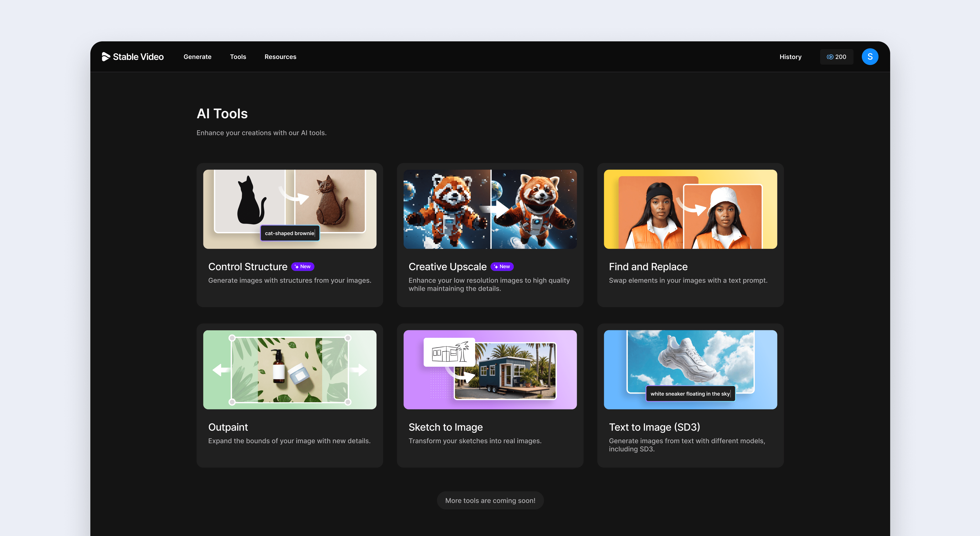Open the user avatar S icon

(x=870, y=57)
